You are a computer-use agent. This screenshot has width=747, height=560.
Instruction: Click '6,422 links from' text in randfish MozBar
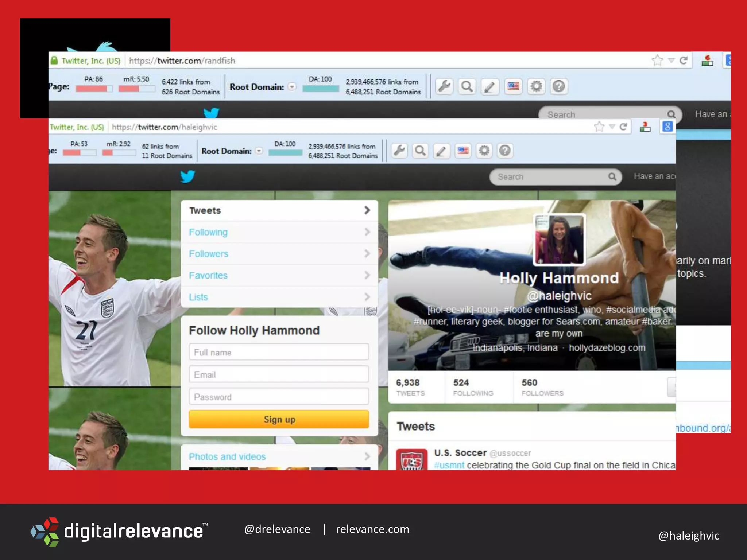coord(186,82)
